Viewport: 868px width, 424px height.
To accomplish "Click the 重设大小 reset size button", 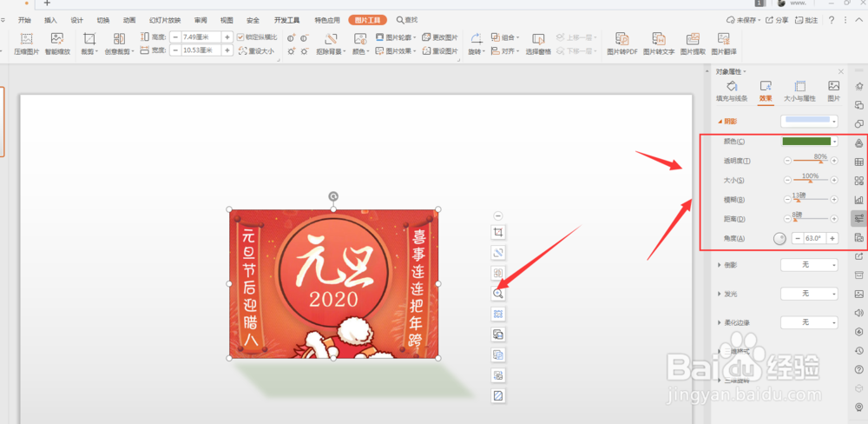I will (256, 50).
